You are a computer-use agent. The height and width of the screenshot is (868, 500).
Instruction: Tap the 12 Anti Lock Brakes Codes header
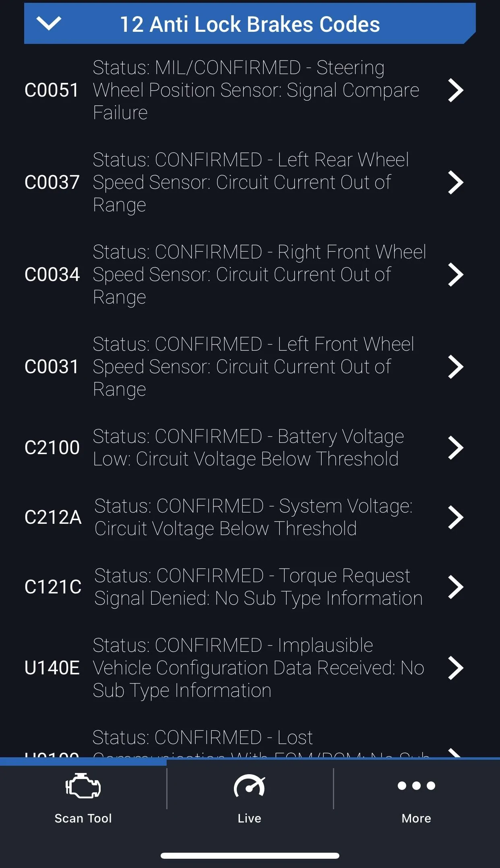click(250, 24)
